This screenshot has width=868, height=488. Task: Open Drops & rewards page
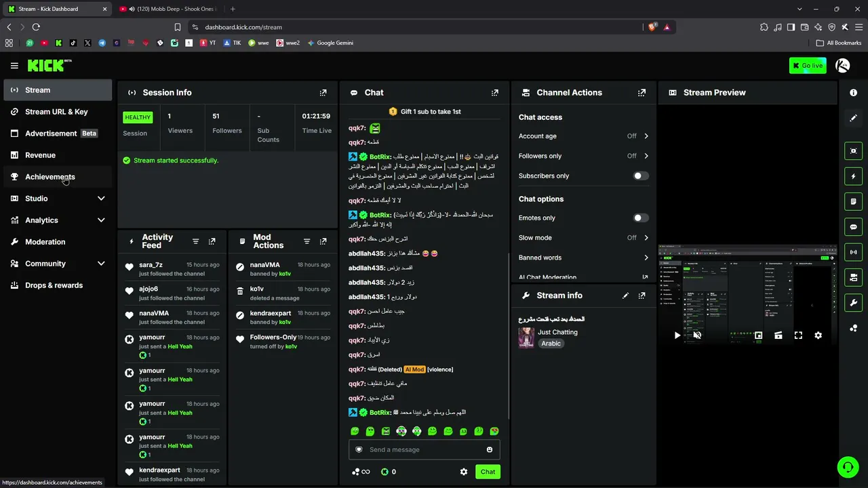[x=58, y=285]
